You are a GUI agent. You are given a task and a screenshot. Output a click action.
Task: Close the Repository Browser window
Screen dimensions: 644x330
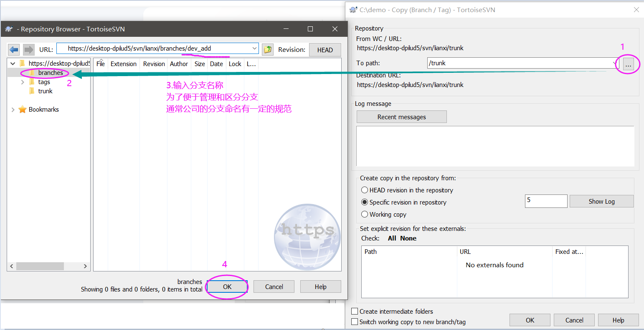coord(335,29)
